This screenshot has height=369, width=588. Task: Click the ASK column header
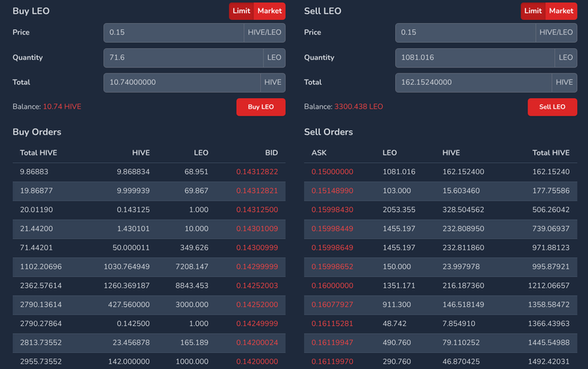click(x=318, y=152)
